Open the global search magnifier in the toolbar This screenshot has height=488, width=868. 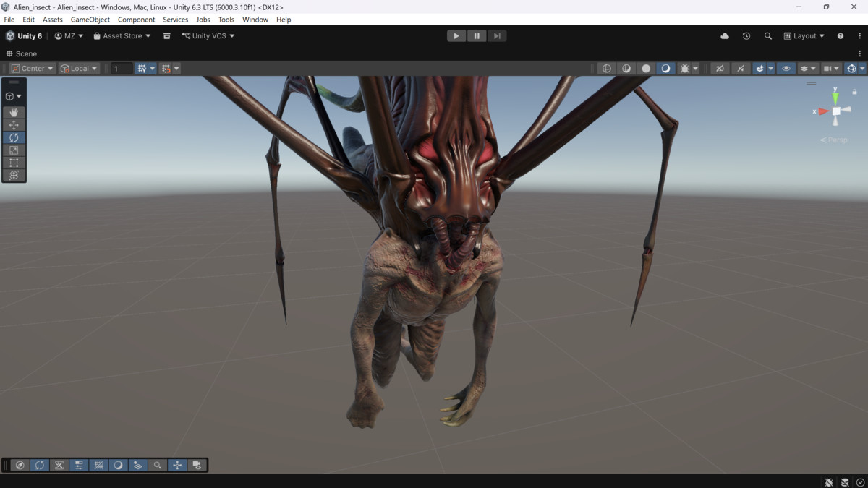pos(767,35)
